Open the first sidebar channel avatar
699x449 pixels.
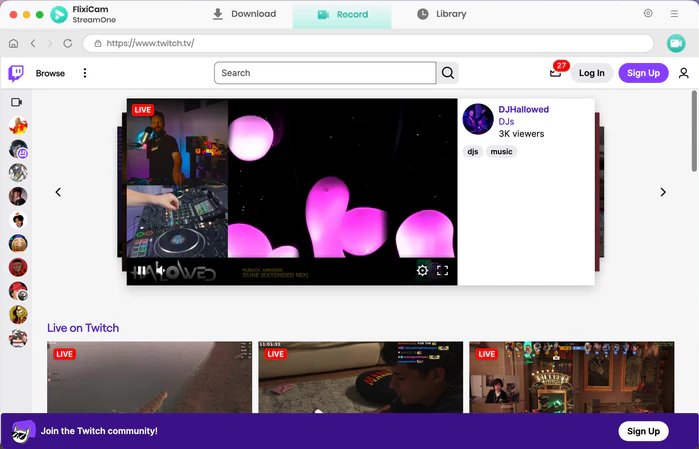[18, 125]
